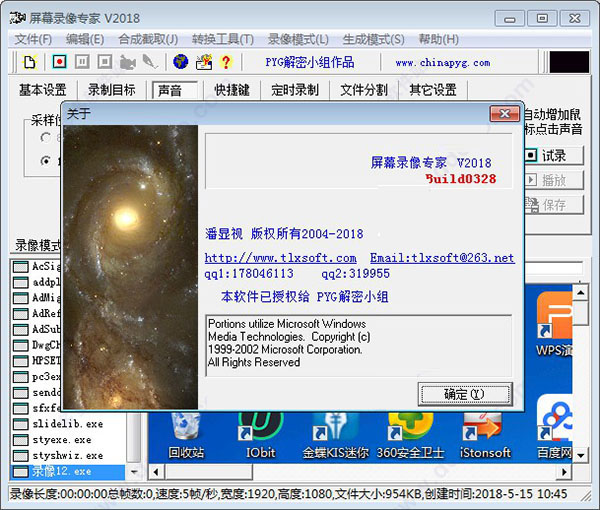Click the yellow question mark help icon

coord(226,62)
